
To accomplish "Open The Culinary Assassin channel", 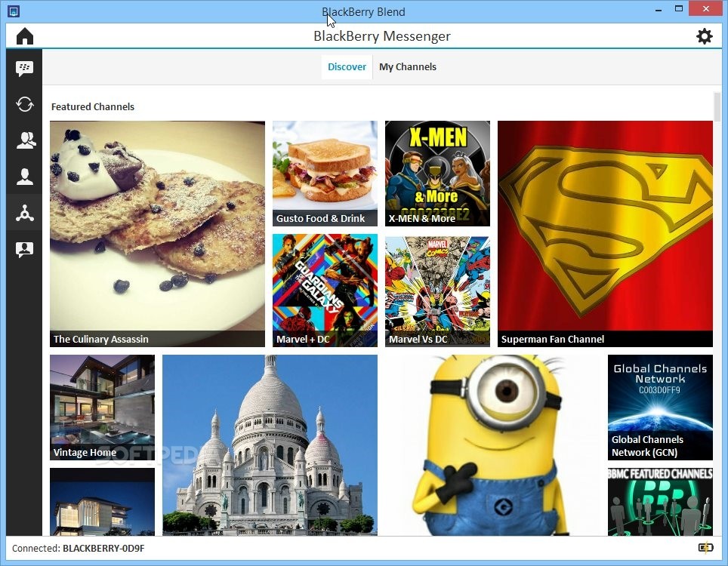I will [157, 234].
